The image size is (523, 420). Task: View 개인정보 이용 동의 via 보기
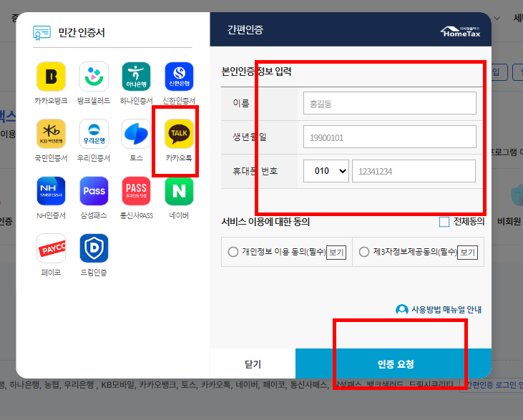[x=336, y=252]
